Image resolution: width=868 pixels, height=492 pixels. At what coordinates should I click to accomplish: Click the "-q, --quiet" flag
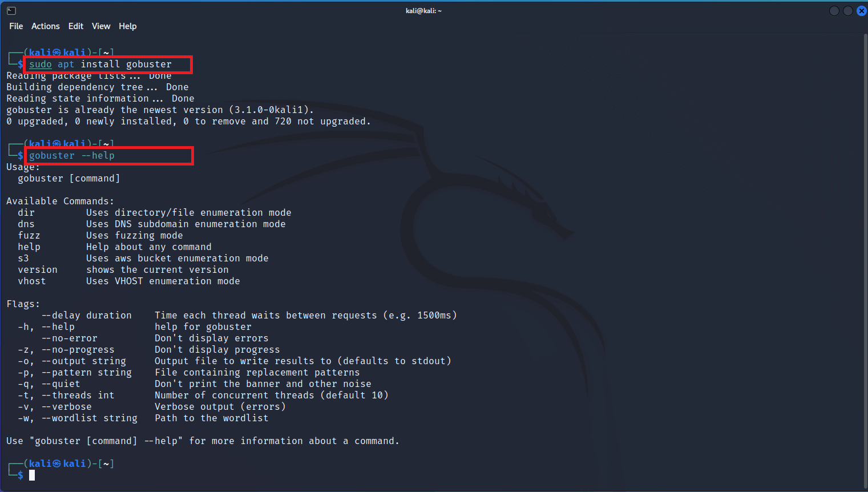pos(49,384)
